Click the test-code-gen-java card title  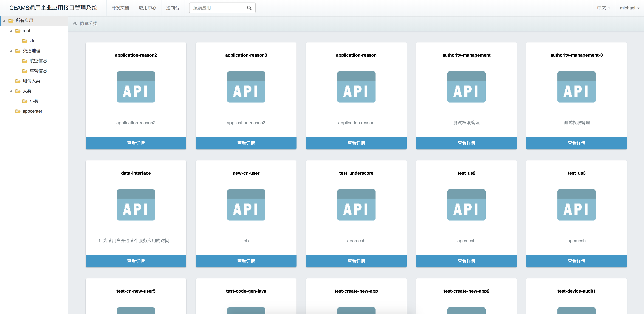click(x=246, y=291)
